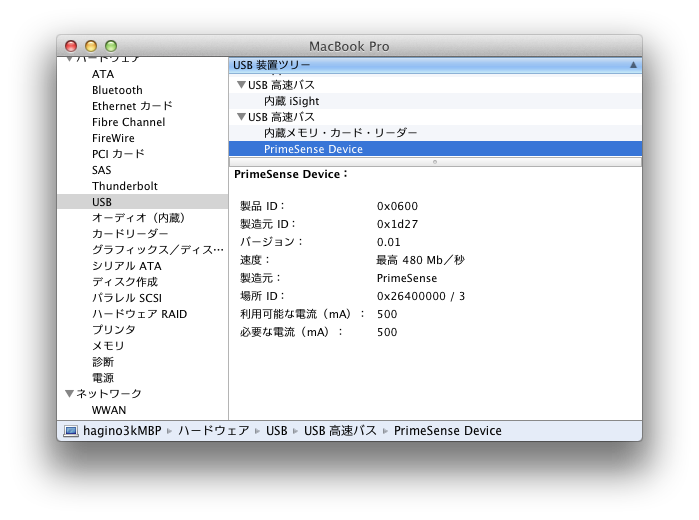Select Thunderbolt in the sidebar
The image size is (699, 520).
pos(125,186)
